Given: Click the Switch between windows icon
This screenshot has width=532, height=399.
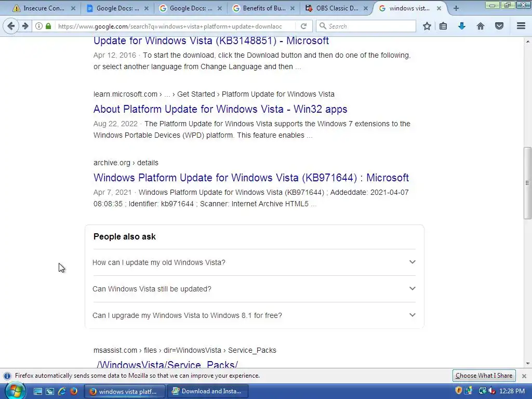Looking at the screenshot, I should 50,391.
